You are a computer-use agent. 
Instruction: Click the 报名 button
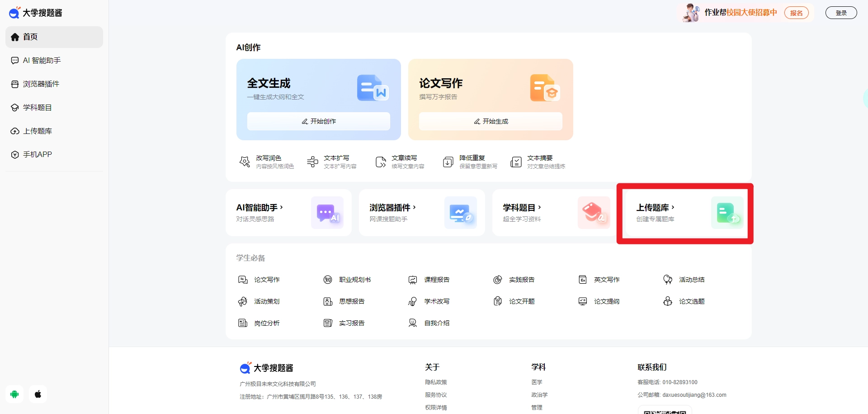pos(796,13)
